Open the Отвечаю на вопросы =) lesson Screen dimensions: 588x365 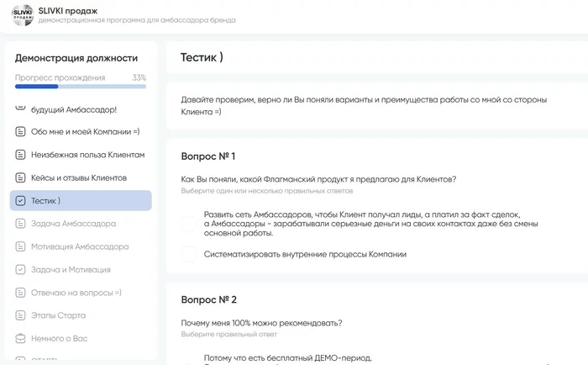tap(76, 293)
